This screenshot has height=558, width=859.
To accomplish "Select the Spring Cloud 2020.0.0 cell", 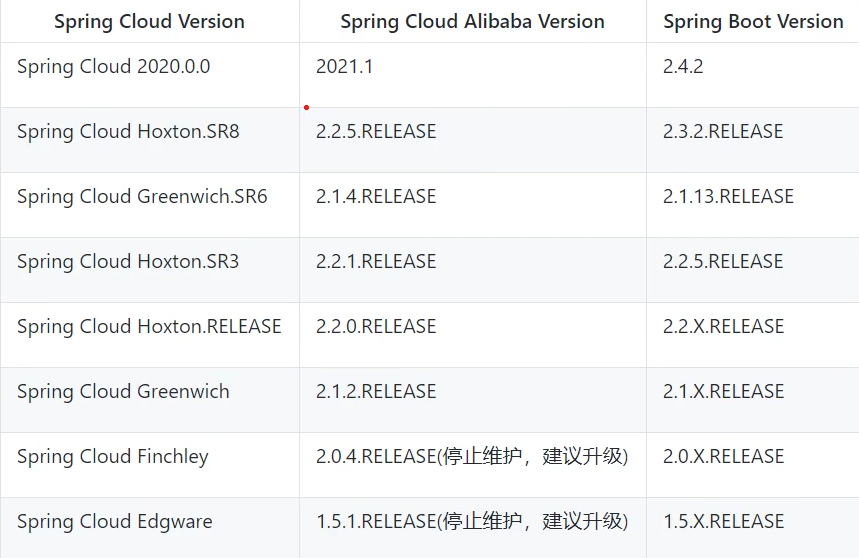I will (150, 75).
